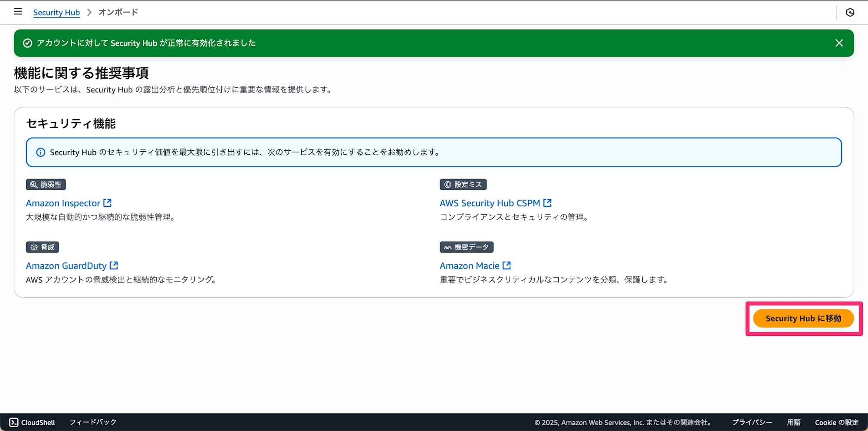The width and height of the screenshot is (868, 431).
Task: Click the Security Hub breadcrumb link
Action: (56, 12)
